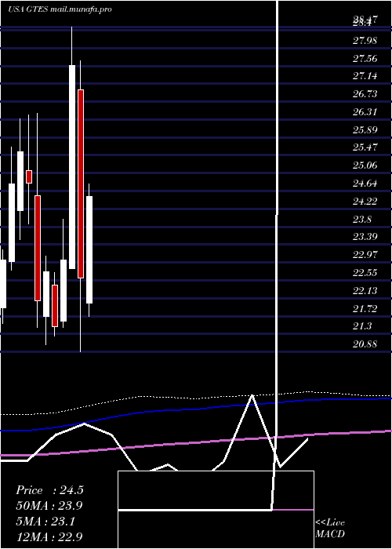Click the '12MA : 22.9' readout
Viewport: 392px width, 549px height.
coord(49,536)
